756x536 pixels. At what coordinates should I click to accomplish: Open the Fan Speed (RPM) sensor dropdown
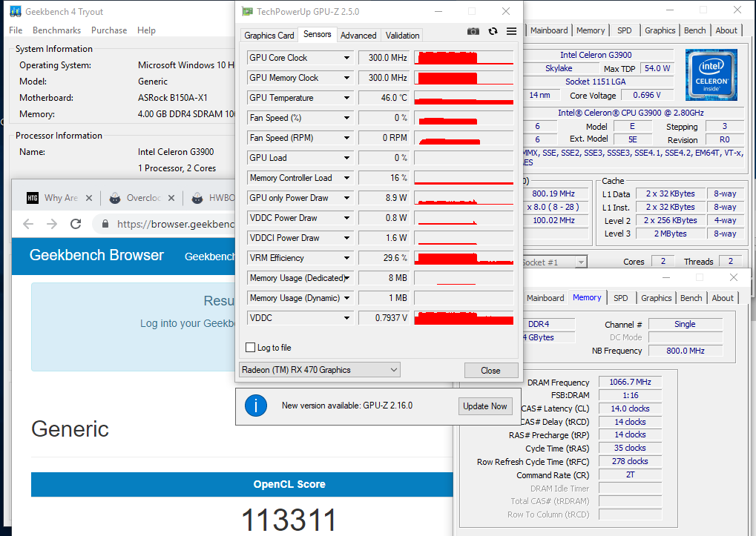[x=346, y=138]
